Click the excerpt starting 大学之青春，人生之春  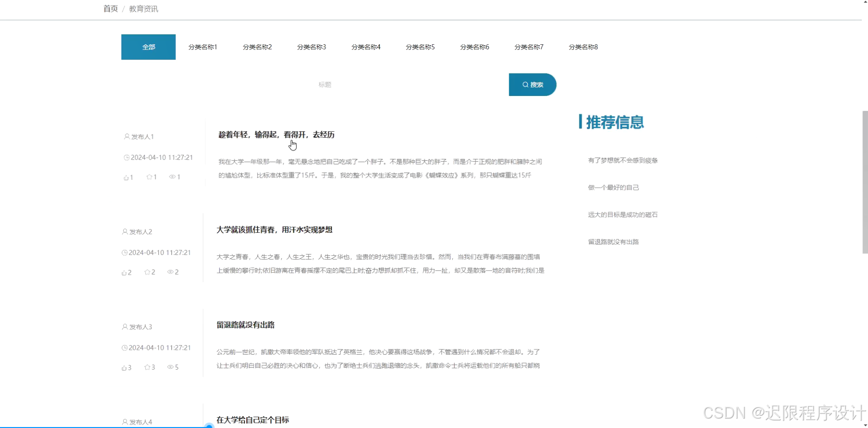[x=380, y=263]
